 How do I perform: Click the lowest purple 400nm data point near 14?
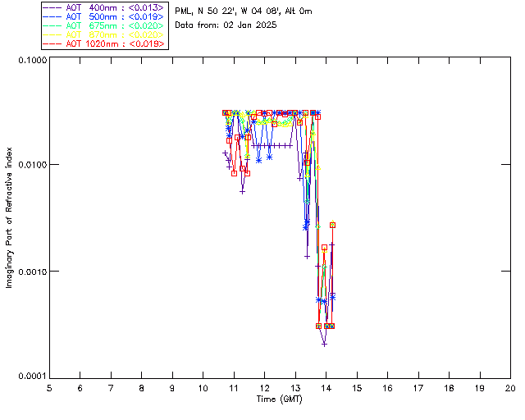click(x=324, y=344)
